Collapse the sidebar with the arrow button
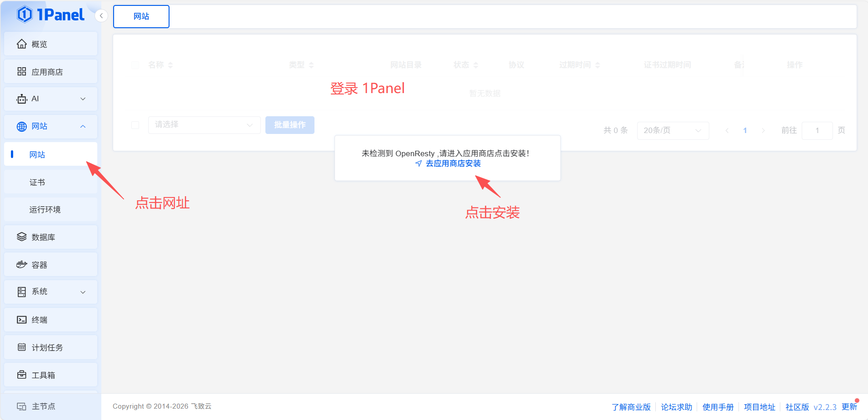 coord(101,16)
